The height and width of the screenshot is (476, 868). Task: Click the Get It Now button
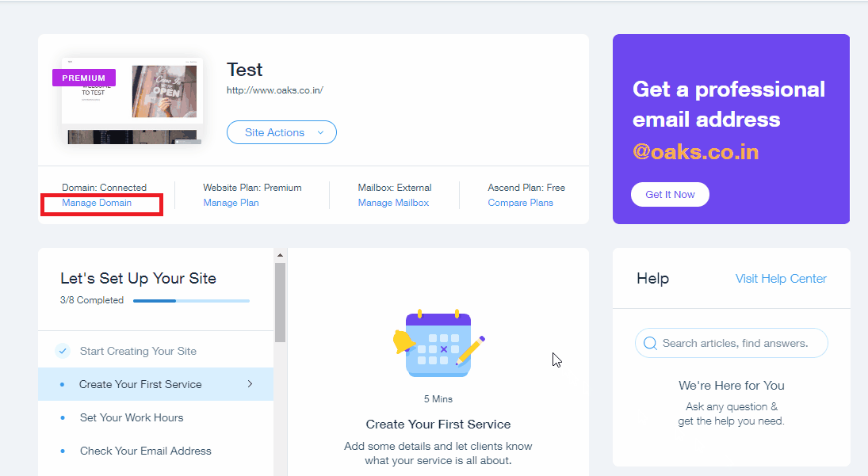coord(670,195)
